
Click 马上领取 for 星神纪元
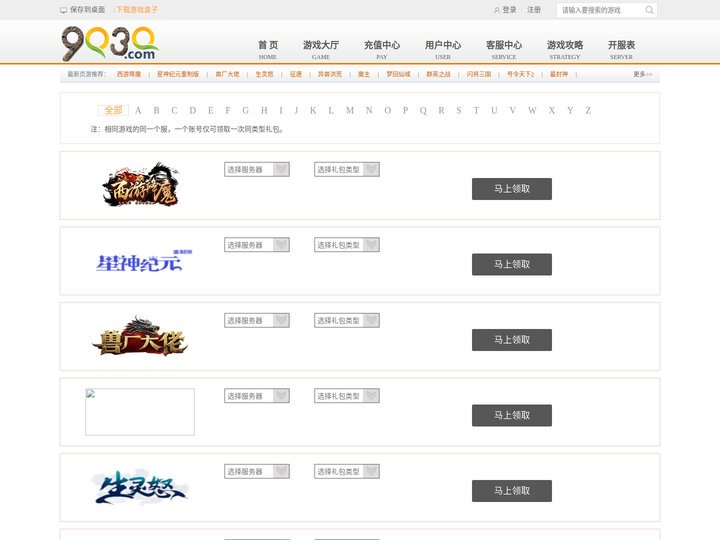512,264
